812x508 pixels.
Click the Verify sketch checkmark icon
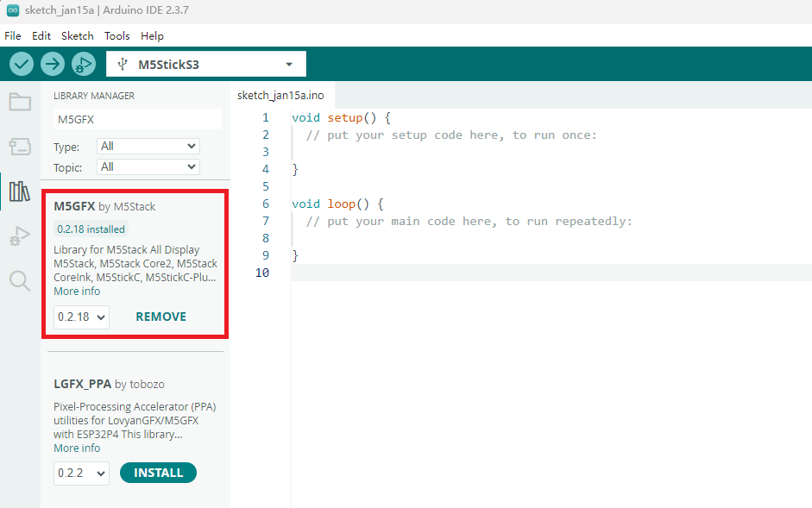point(22,64)
